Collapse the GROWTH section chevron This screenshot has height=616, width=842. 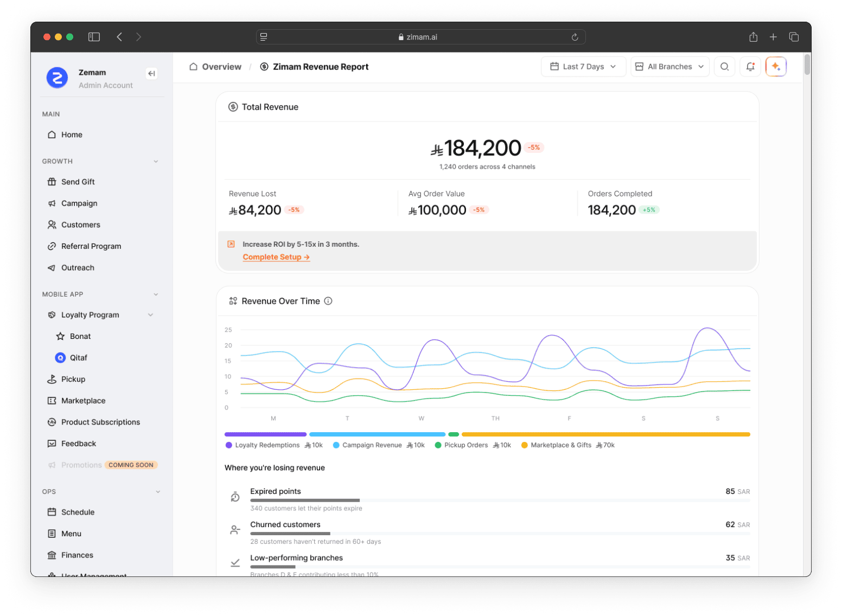point(156,162)
